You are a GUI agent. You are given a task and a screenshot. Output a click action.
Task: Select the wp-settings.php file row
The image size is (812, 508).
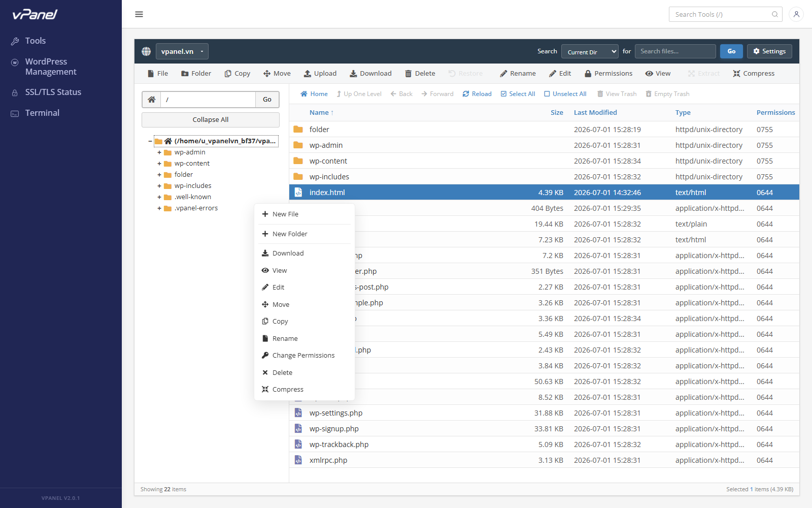coord(544,413)
